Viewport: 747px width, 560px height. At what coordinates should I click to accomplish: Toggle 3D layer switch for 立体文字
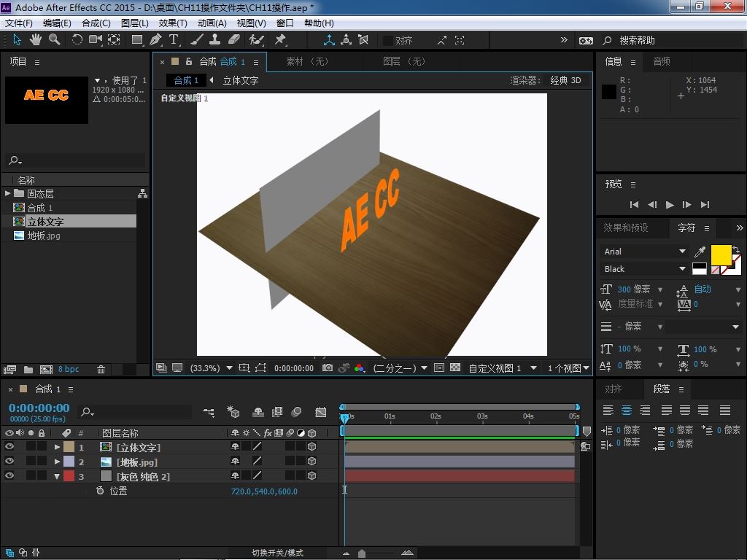[312, 447]
